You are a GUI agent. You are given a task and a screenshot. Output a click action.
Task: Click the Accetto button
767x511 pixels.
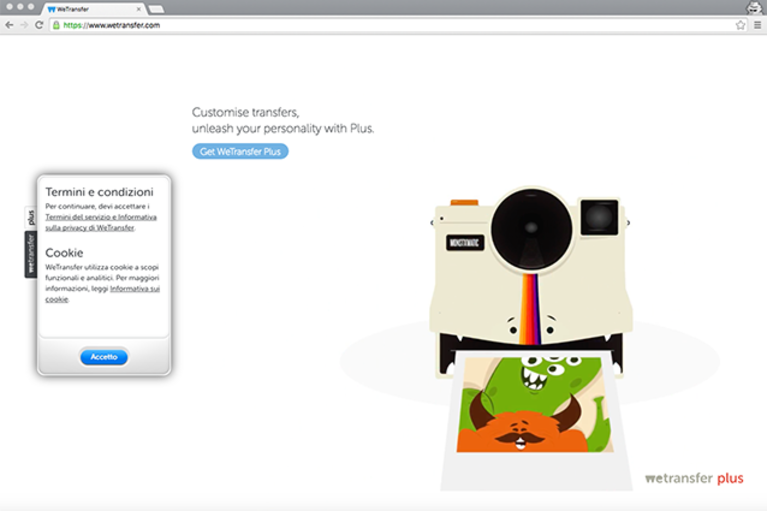(x=104, y=357)
